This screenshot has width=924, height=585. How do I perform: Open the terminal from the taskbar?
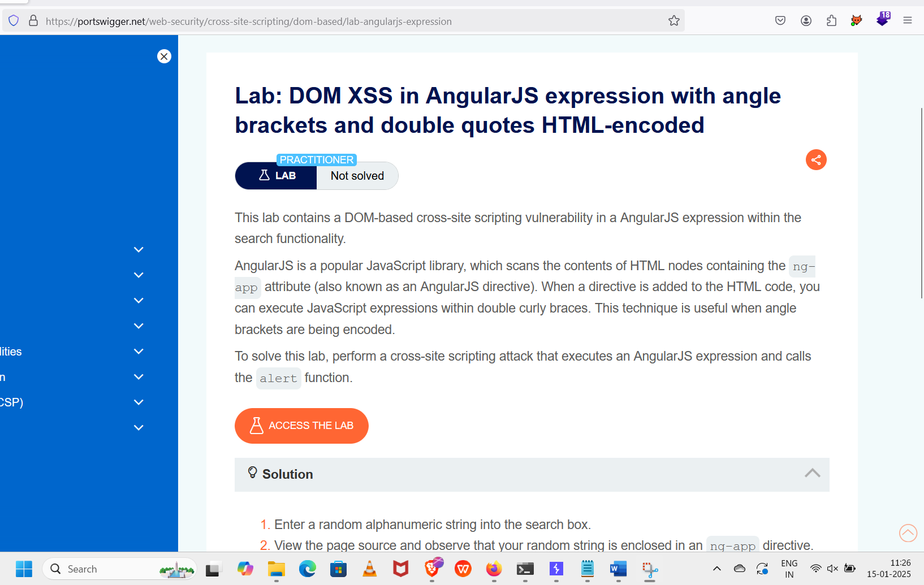tap(525, 569)
